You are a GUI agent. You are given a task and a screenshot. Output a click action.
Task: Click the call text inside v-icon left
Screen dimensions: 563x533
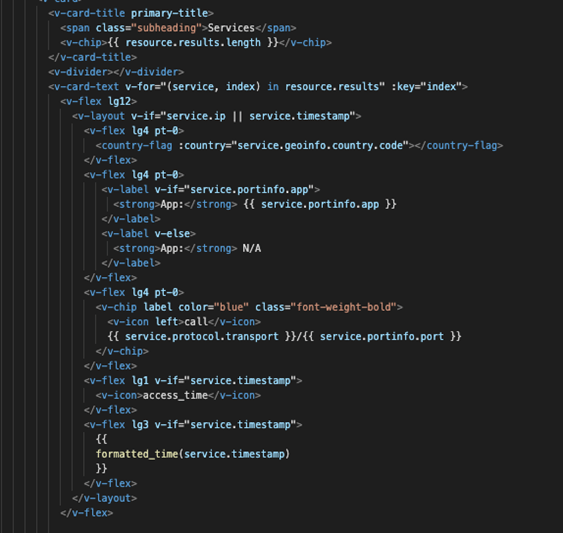tap(196, 322)
